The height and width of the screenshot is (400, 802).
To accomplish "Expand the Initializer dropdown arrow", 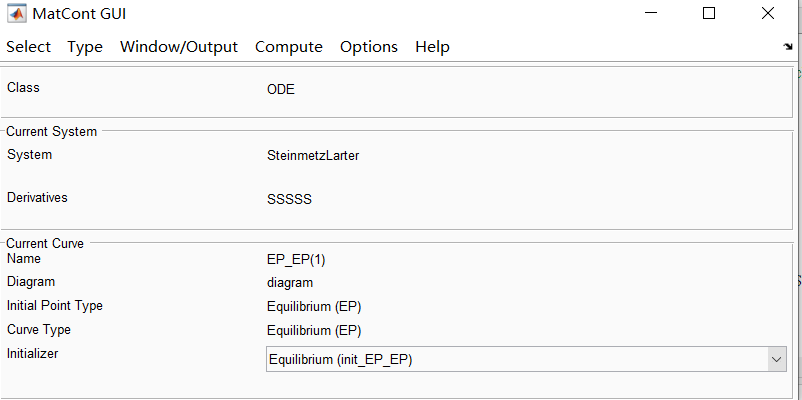I will (x=776, y=359).
